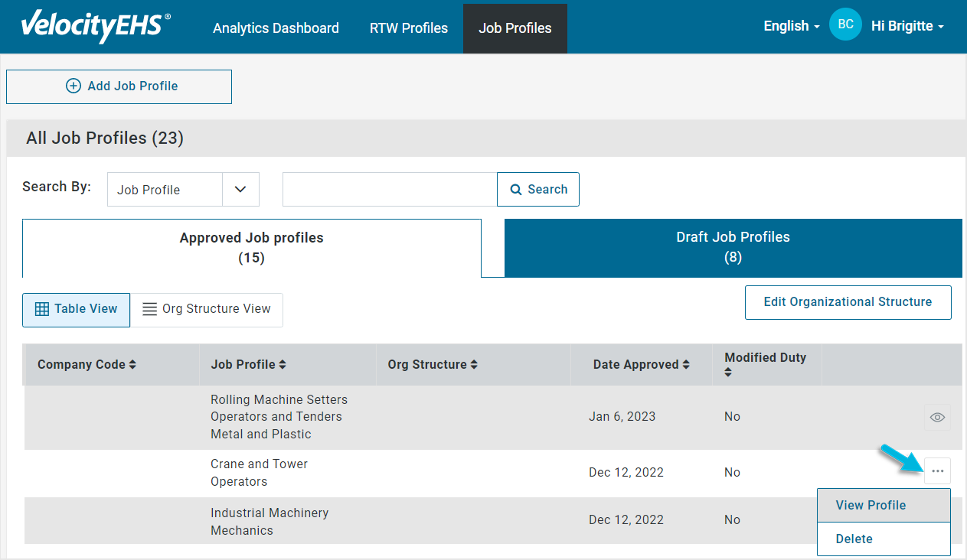
Task: Open the Draft Job Profiles tab
Action: pyautogui.click(x=733, y=247)
